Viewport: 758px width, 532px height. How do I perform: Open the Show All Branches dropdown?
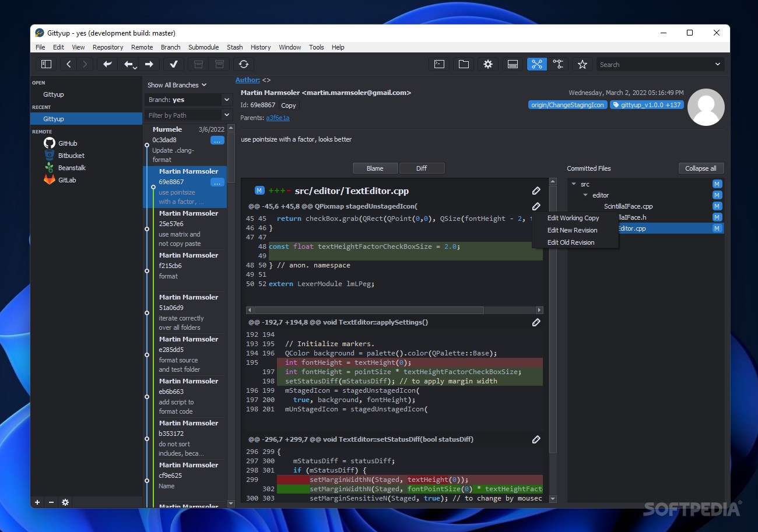(177, 85)
